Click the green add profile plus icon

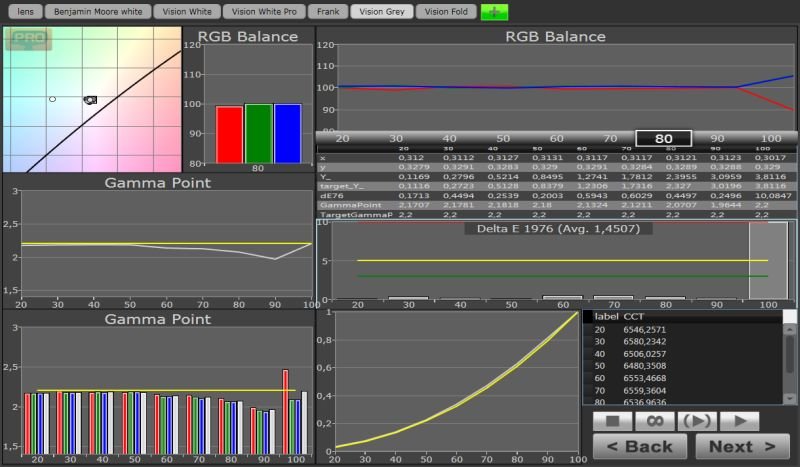(494, 12)
